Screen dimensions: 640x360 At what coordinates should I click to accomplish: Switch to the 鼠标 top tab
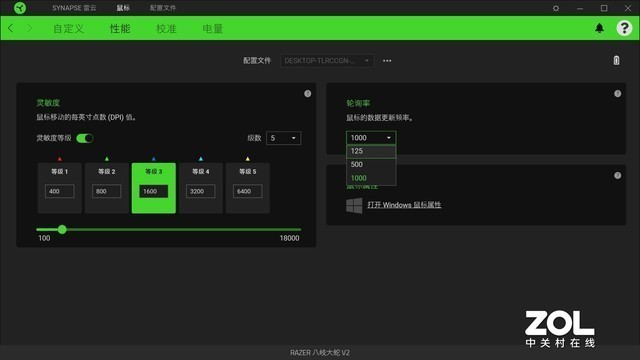point(123,8)
